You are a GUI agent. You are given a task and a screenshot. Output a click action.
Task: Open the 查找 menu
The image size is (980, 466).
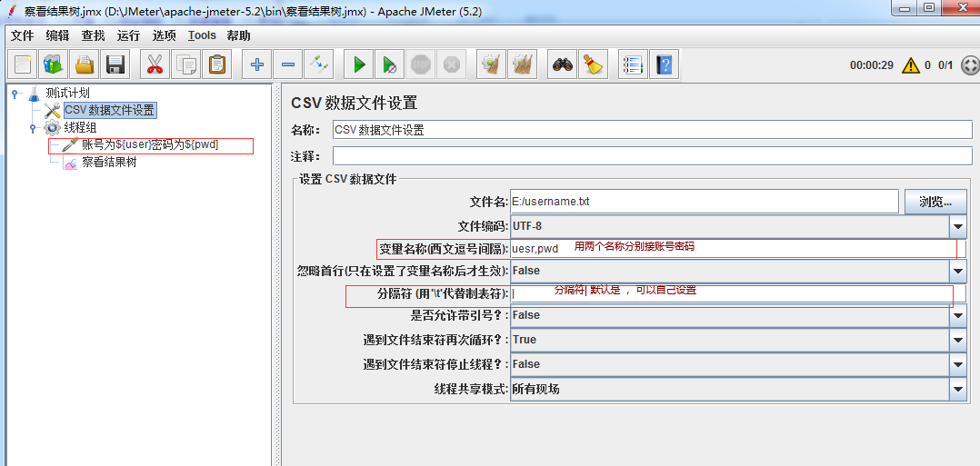[x=93, y=35]
